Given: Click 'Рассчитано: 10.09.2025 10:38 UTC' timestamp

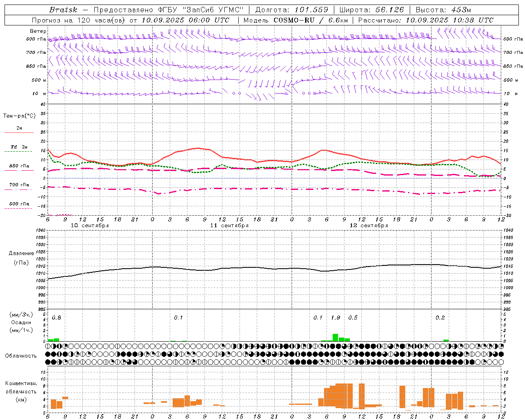Looking at the screenshot, I should 426,20.
